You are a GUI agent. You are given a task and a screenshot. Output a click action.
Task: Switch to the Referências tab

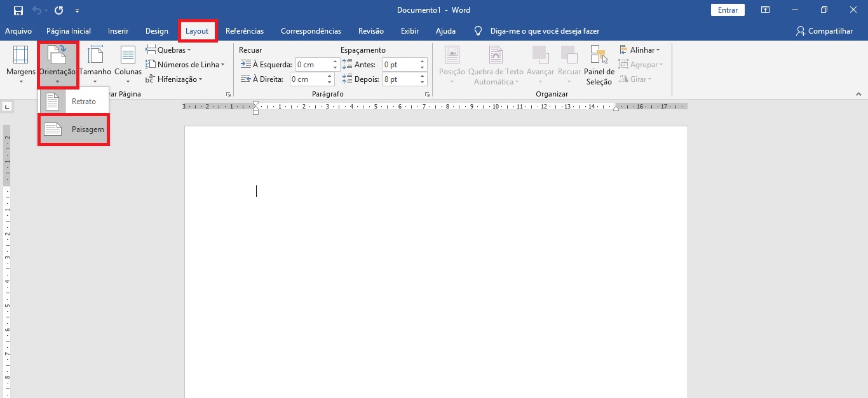click(x=245, y=31)
